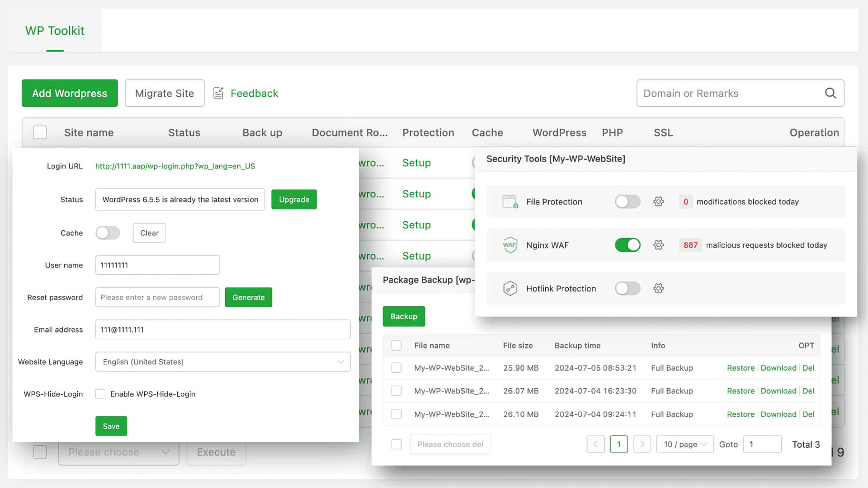Open the Please choose action dropdown

[118, 452]
